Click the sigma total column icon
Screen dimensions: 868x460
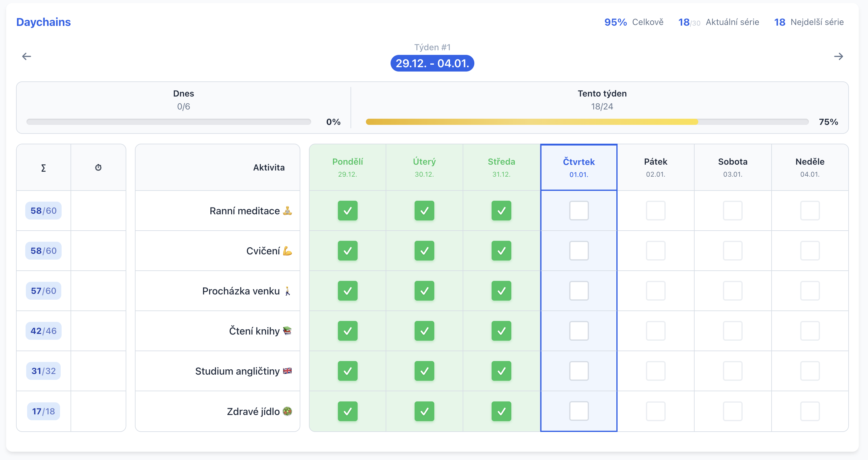coord(43,168)
